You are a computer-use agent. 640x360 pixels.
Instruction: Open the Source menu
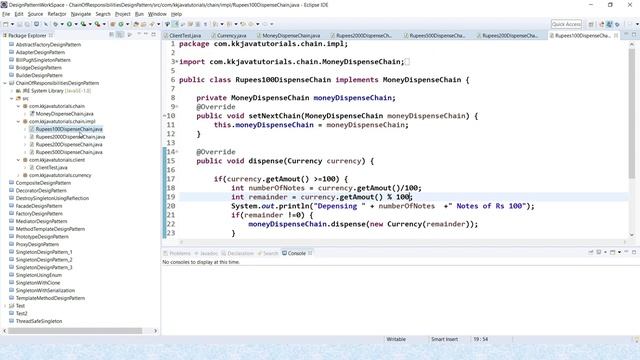[x=35, y=14]
